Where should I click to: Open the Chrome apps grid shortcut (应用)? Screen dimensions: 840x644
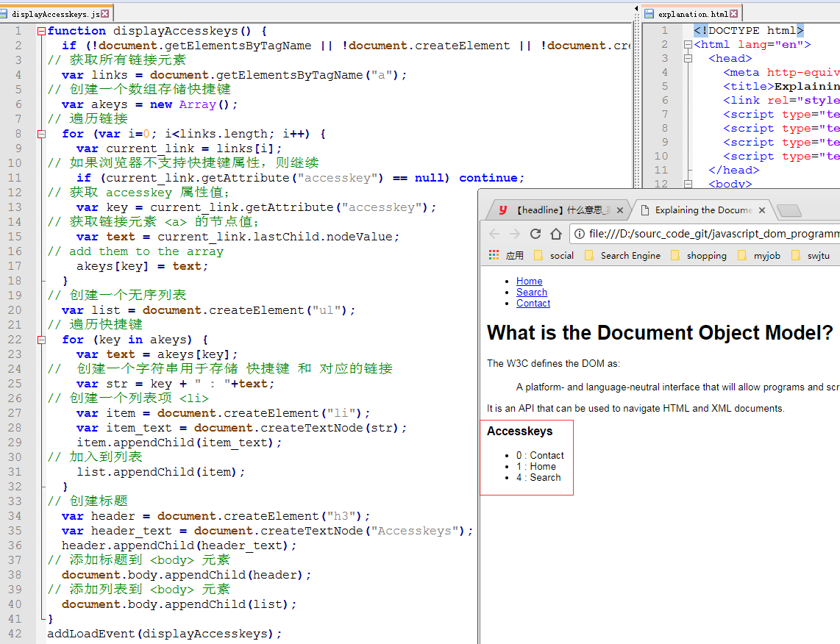tap(506, 255)
